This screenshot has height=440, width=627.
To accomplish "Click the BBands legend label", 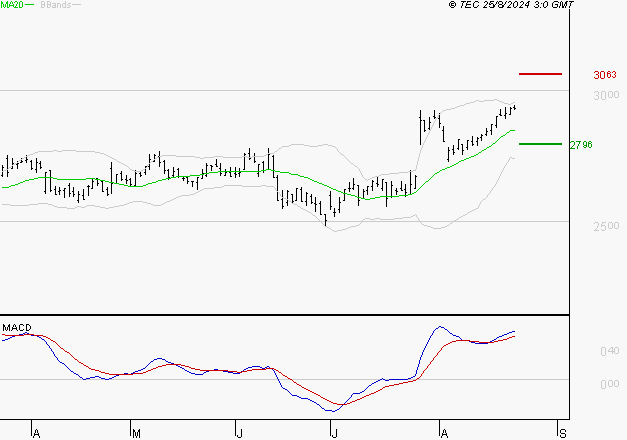I will point(56,5).
